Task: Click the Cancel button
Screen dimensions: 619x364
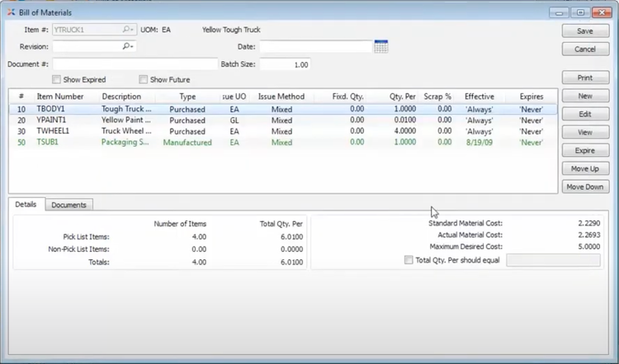Action: (x=585, y=50)
